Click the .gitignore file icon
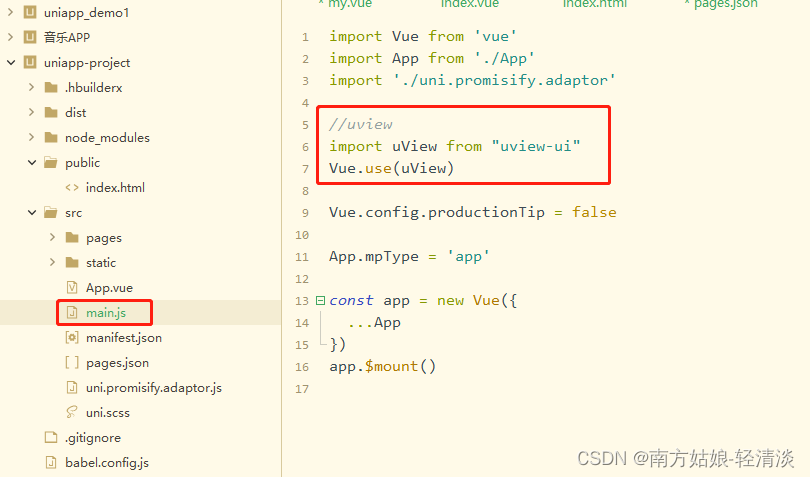This screenshot has width=810, height=477. coord(51,437)
